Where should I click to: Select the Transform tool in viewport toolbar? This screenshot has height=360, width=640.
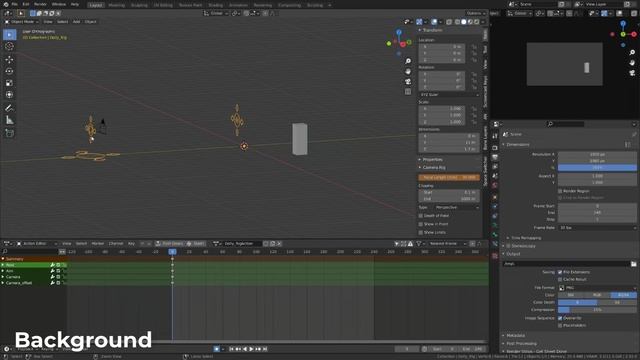click(9, 95)
